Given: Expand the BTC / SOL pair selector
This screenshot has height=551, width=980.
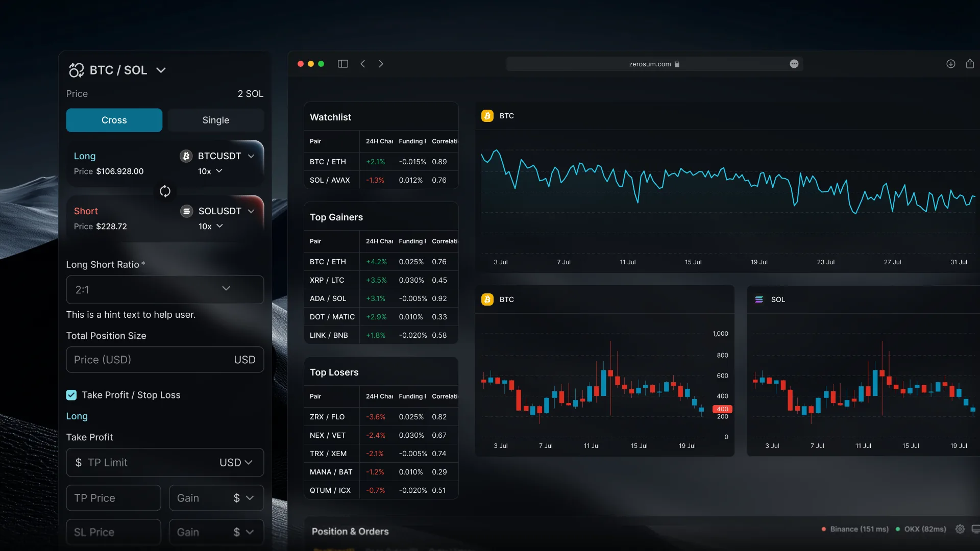Looking at the screenshot, I should pyautogui.click(x=161, y=70).
